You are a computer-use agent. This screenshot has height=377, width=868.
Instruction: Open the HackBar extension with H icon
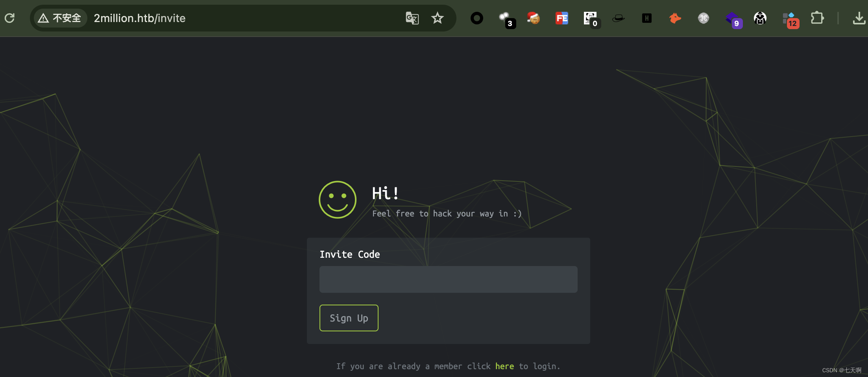646,18
